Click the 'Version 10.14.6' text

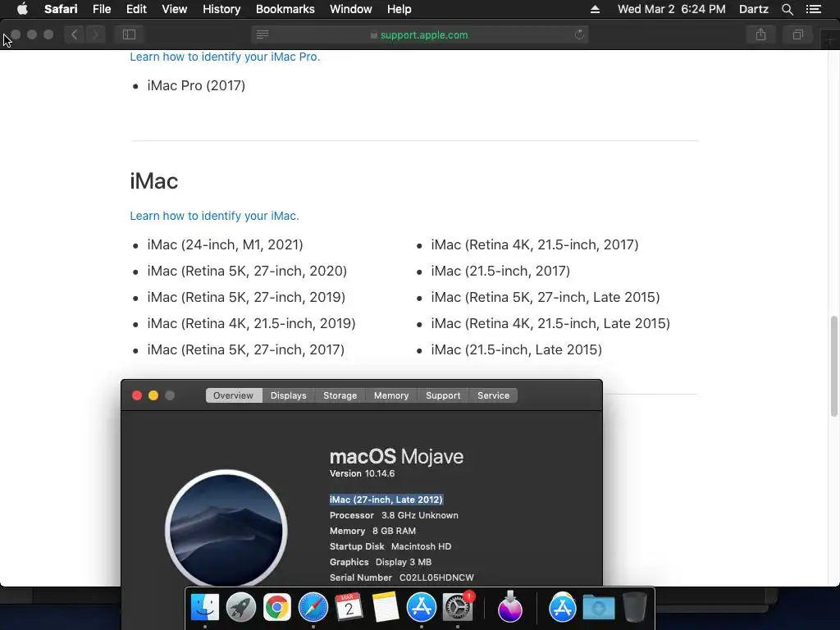click(x=362, y=473)
